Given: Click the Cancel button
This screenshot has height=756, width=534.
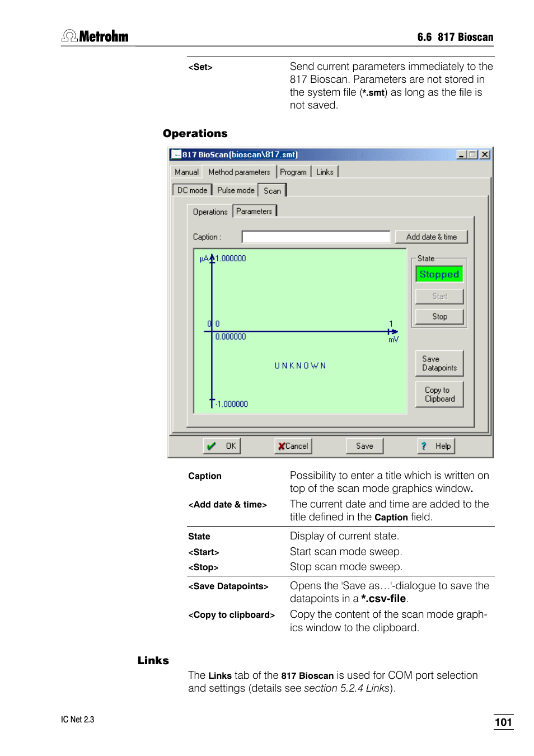Looking at the screenshot, I should (x=293, y=446).
